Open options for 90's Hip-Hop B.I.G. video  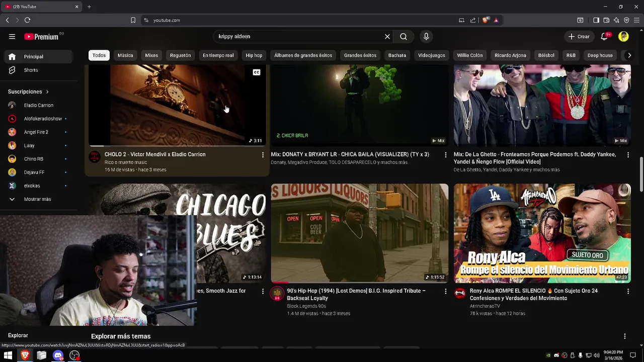445,291
